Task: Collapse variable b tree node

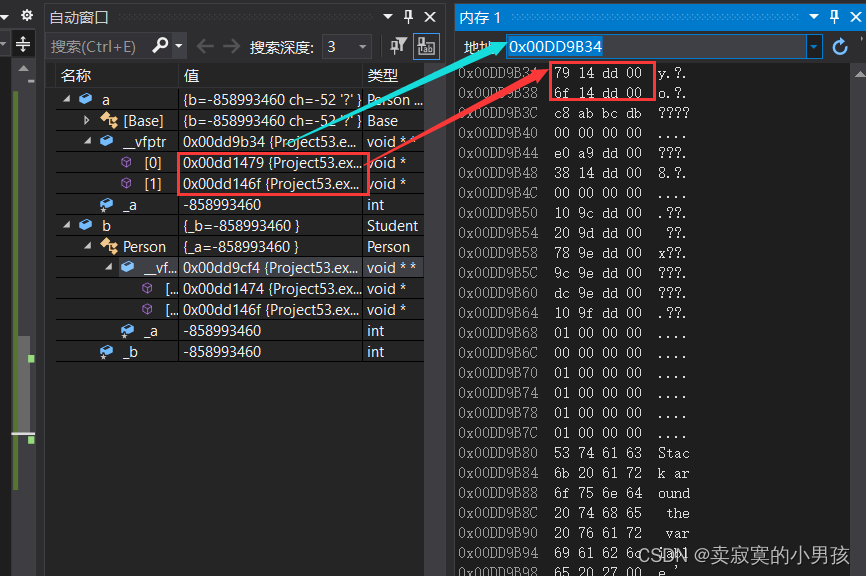Action: click(67, 225)
